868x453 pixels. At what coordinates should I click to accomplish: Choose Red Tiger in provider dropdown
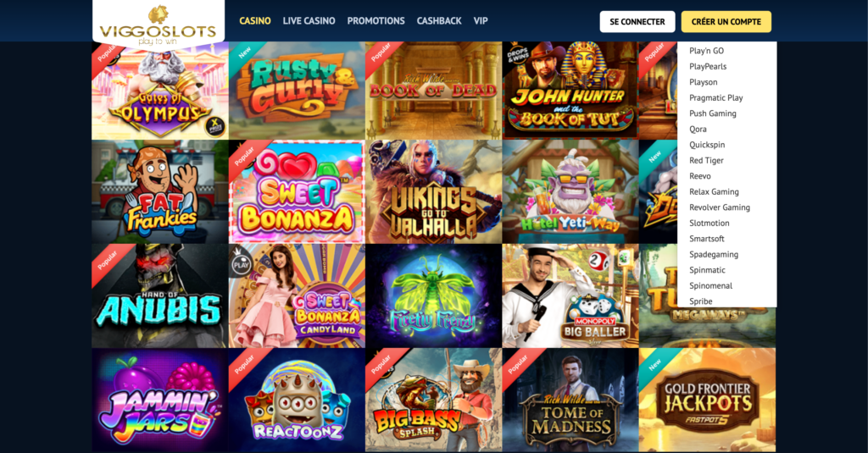tap(706, 160)
